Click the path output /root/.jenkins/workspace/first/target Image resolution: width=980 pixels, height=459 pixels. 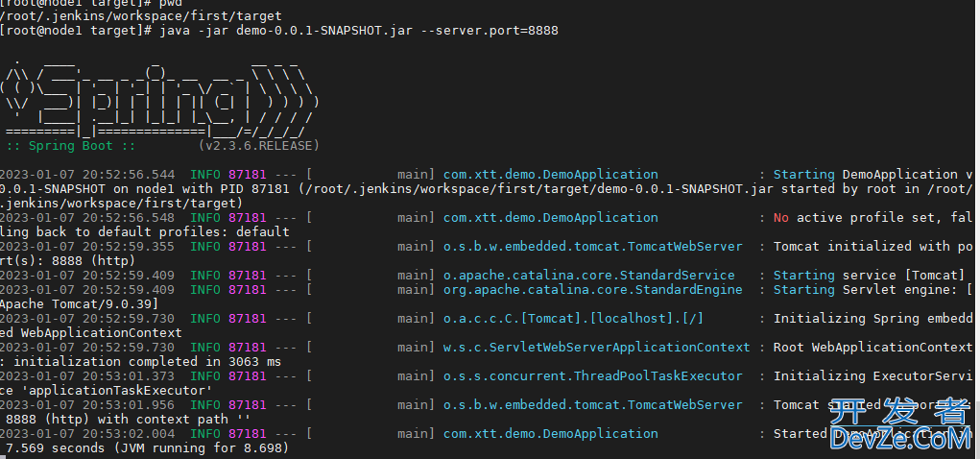(141, 15)
